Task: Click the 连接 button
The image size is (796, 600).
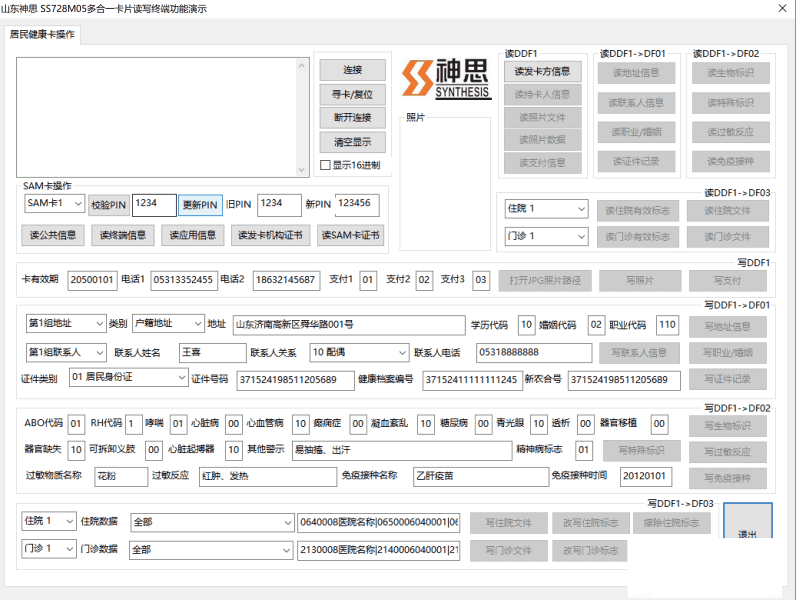Action: [x=352, y=71]
